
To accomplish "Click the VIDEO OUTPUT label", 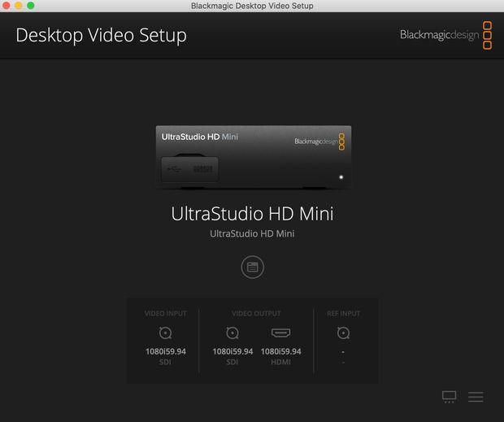I will coord(256,313).
